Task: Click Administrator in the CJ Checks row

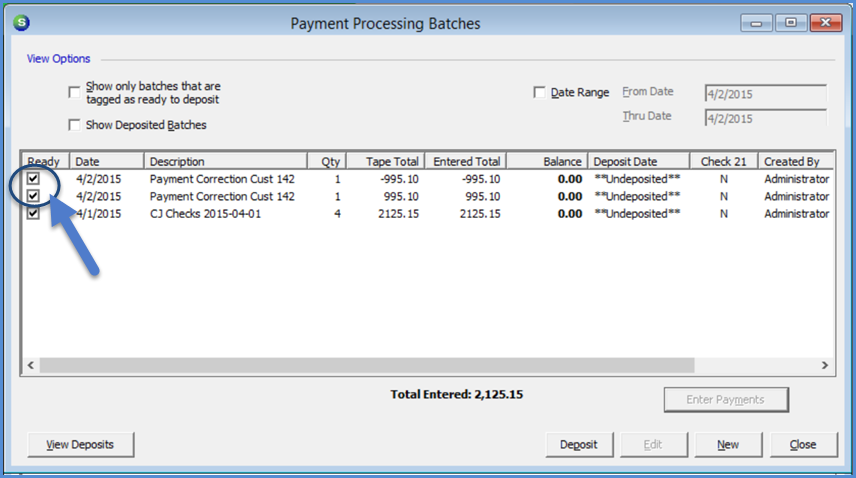Action: pyautogui.click(x=796, y=214)
